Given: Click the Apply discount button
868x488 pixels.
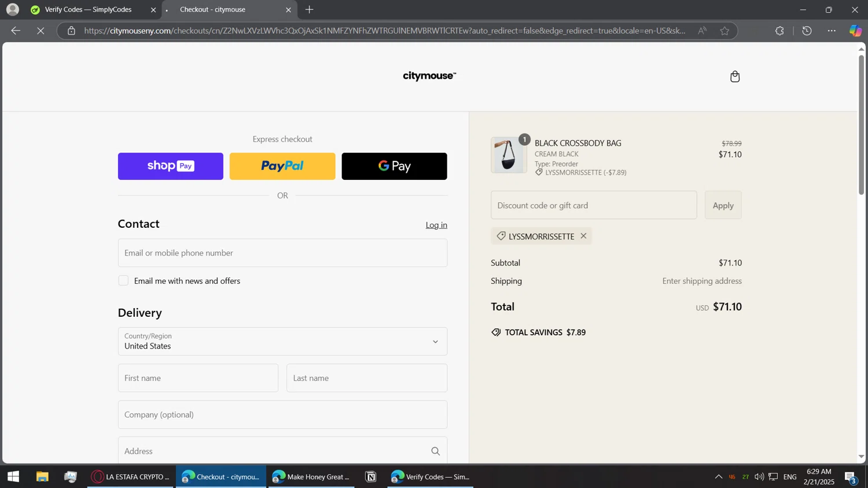Looking at the screenshot, I should click(723, 205).
